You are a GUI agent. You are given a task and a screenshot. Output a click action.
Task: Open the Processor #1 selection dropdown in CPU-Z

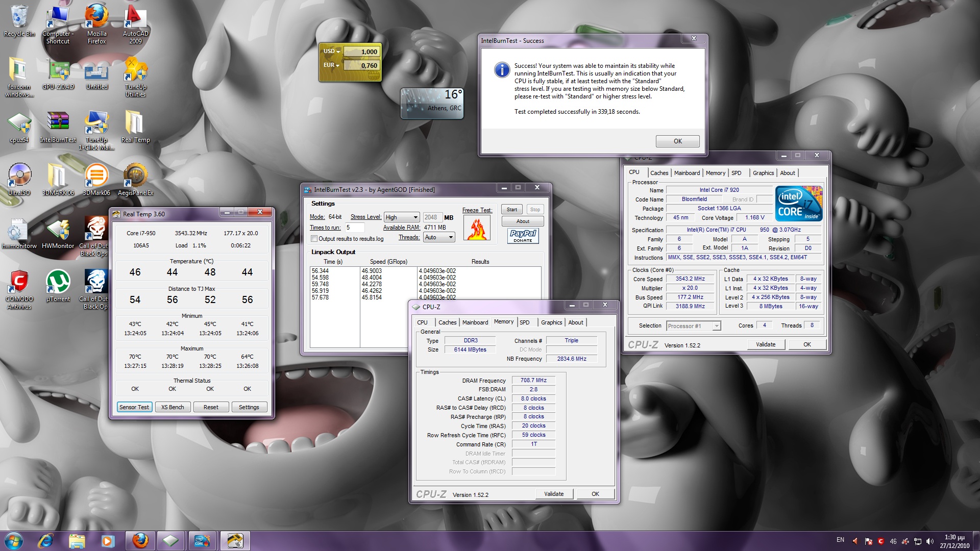[693, 326]
